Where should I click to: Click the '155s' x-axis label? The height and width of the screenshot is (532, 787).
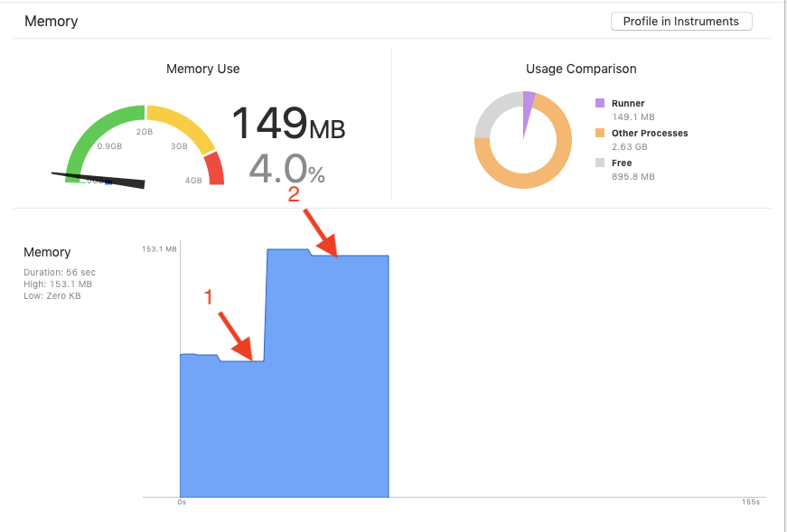point(751,502)
